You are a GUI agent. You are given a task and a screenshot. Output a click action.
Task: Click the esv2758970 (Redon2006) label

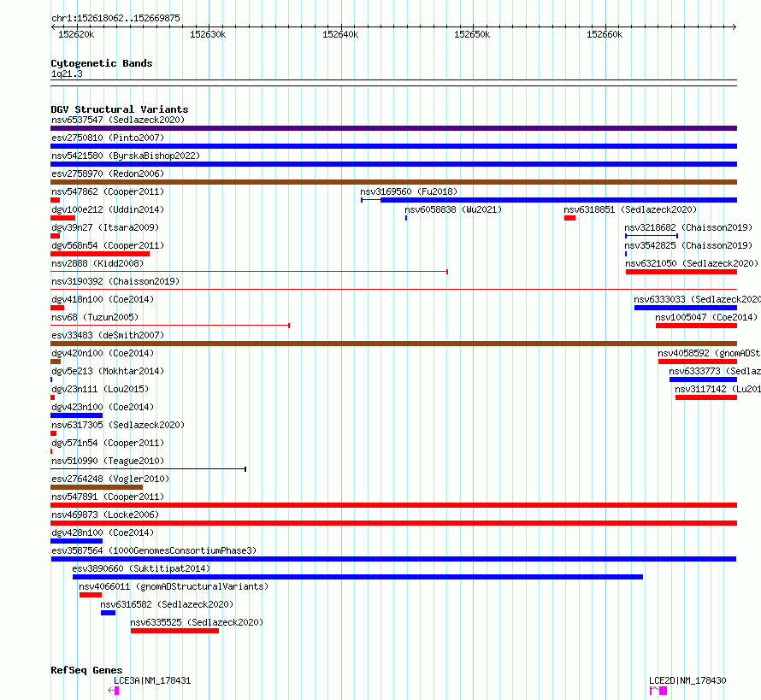click(x=108, y=174)
